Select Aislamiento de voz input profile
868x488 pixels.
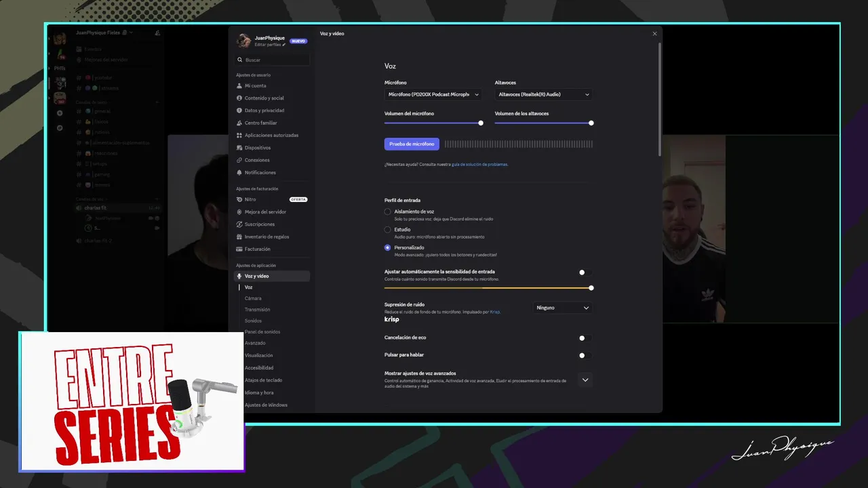[x=388, y=211]
